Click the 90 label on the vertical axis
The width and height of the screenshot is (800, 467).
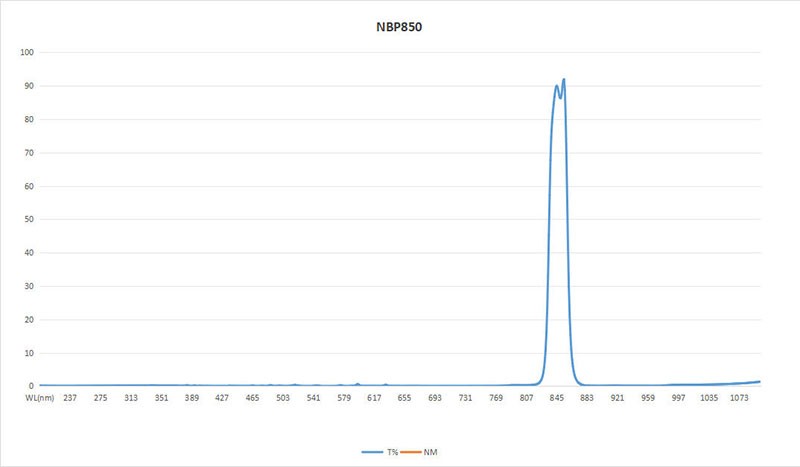tap(30, 86)
